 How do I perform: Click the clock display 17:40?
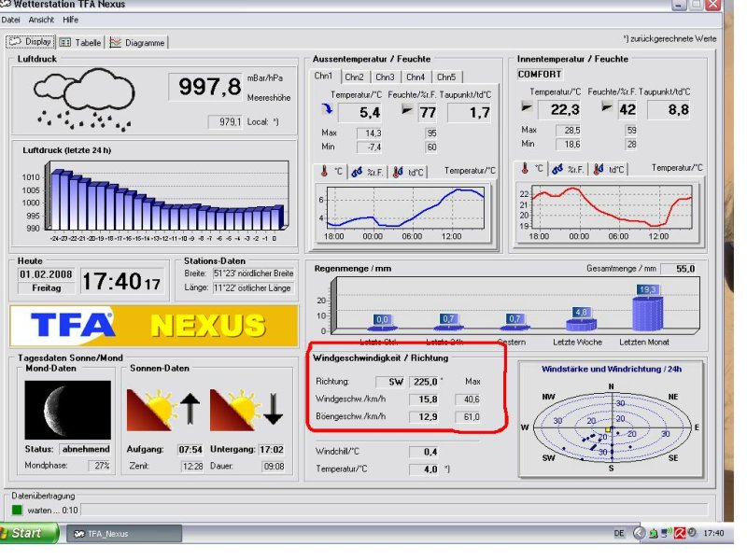coord(122,282)
